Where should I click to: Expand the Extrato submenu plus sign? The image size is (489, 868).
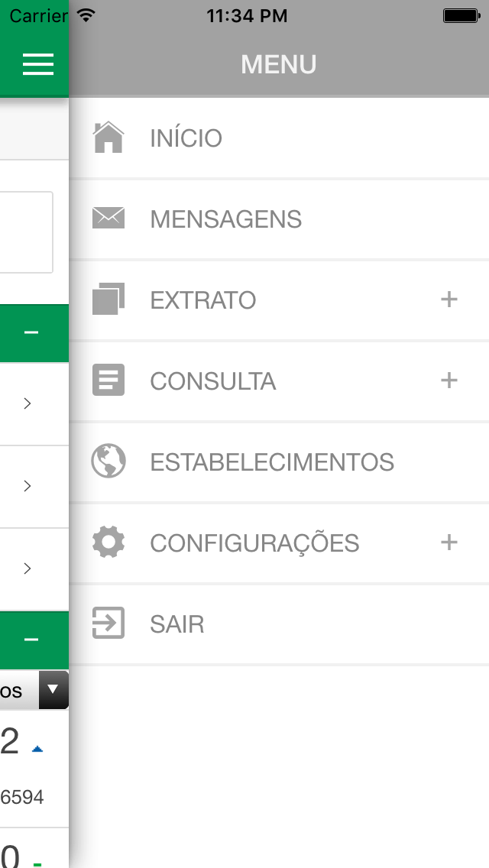pyautogui.click(x=449, y=300)
